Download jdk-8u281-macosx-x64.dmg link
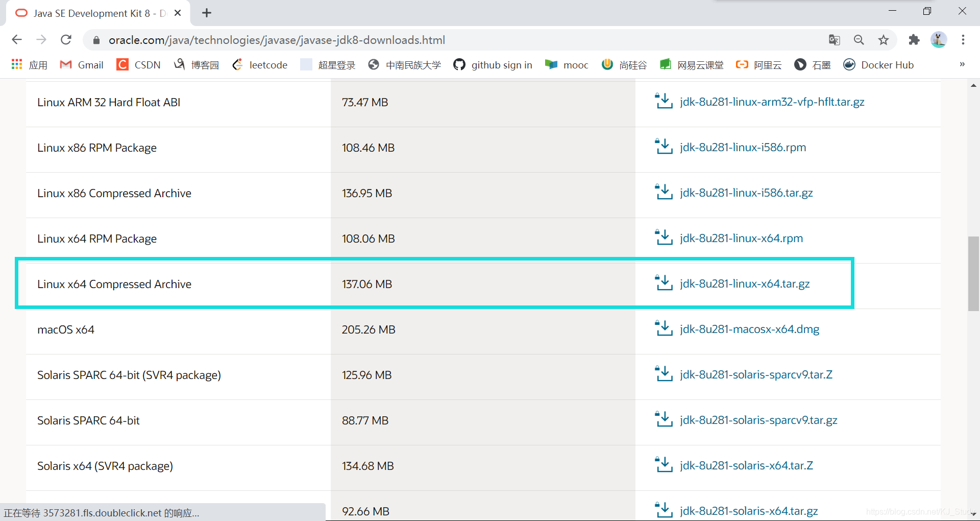Screen dimensions: 980x521 (x=750, y=329)
